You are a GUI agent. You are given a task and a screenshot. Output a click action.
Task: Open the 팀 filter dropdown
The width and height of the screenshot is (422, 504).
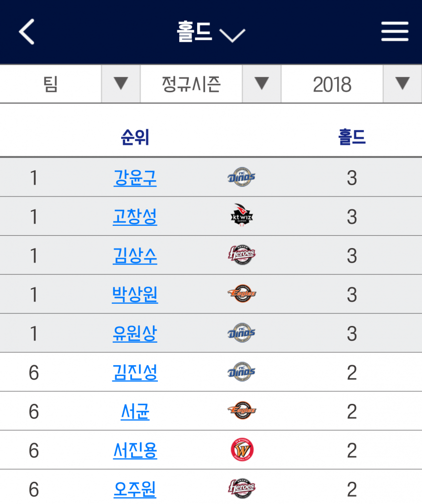[x=121, y=84]
